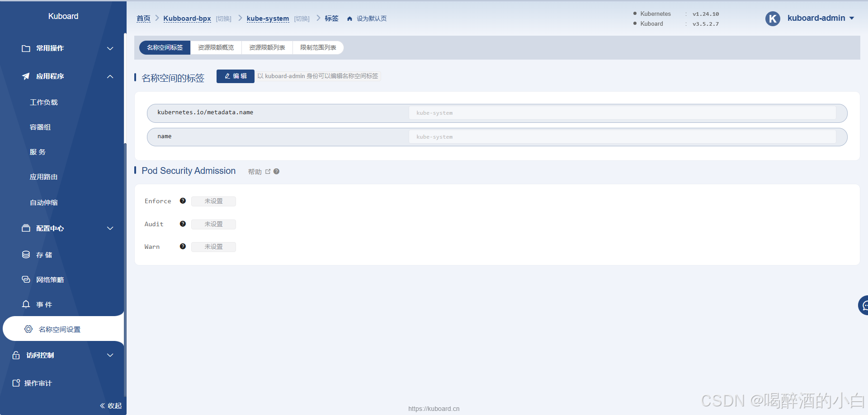Collapse the 应用程序 sidebar section
Screen dimensions: 868x415
(110, 76)
